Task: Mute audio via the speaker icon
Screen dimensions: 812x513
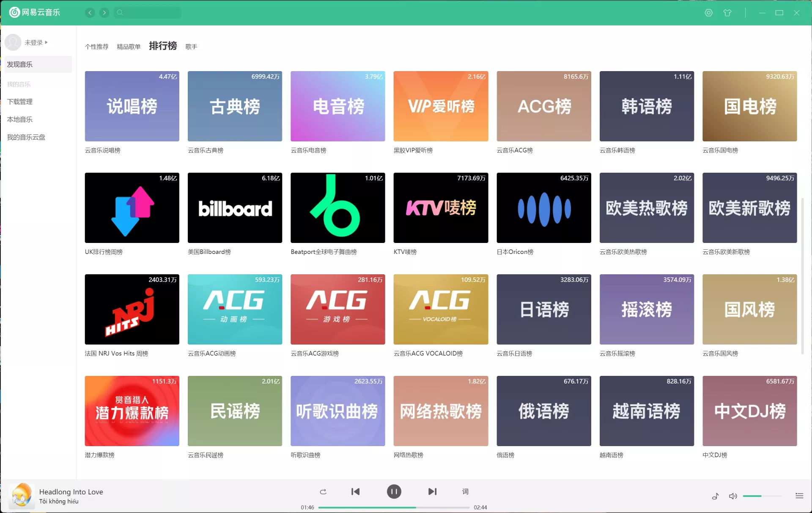Action: (x=733, y=496)
